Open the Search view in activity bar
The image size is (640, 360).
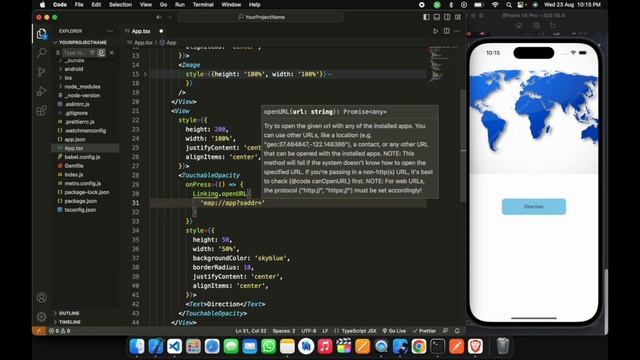41,53
